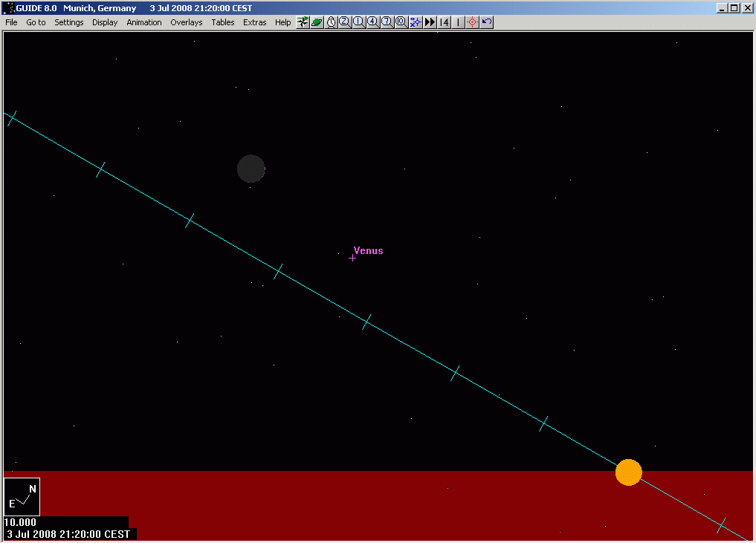Open the Help menu
756x543 pixels.
pyautogui.click(x=283, y=22)
